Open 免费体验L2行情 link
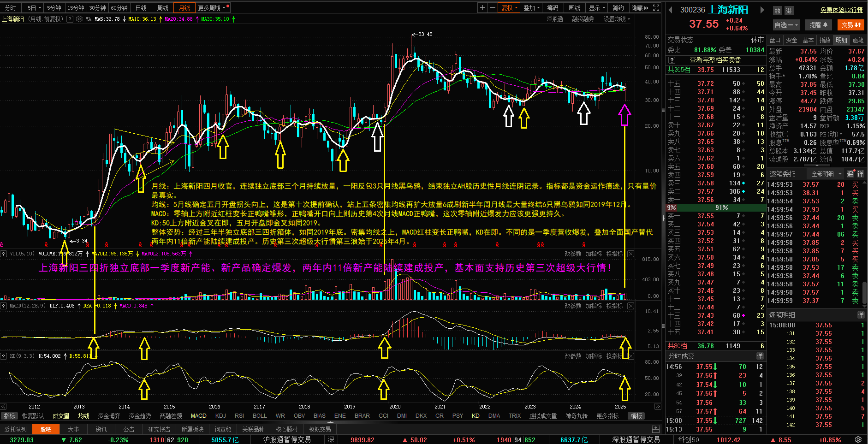 (x=842, y=10)
